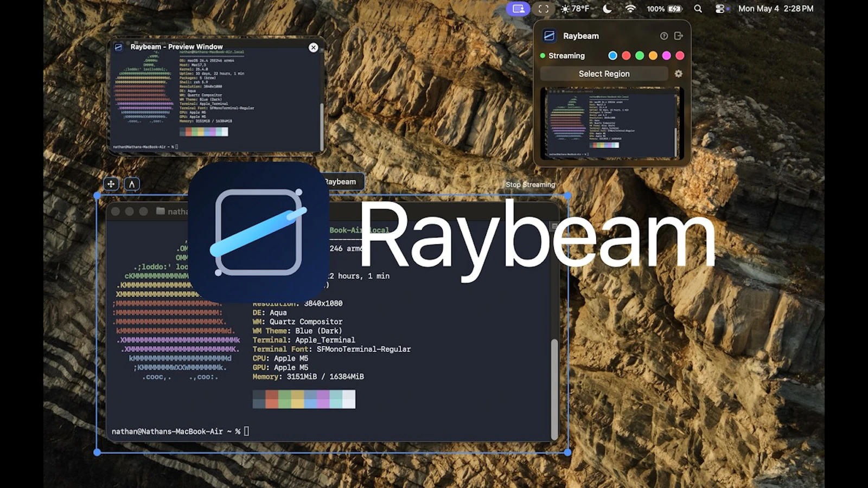
Task: Click the white block in Terminal's color palette
Action: coord(349,399)
